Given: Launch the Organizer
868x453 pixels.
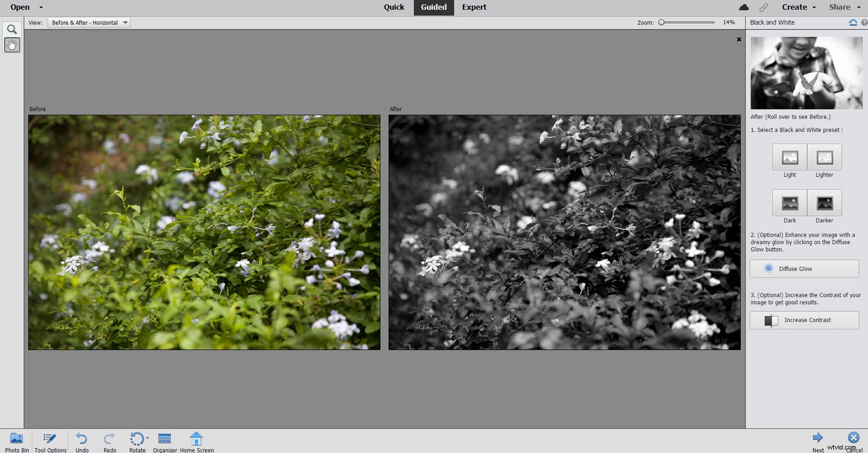Looking at the screenshot, I should [164, 441].
